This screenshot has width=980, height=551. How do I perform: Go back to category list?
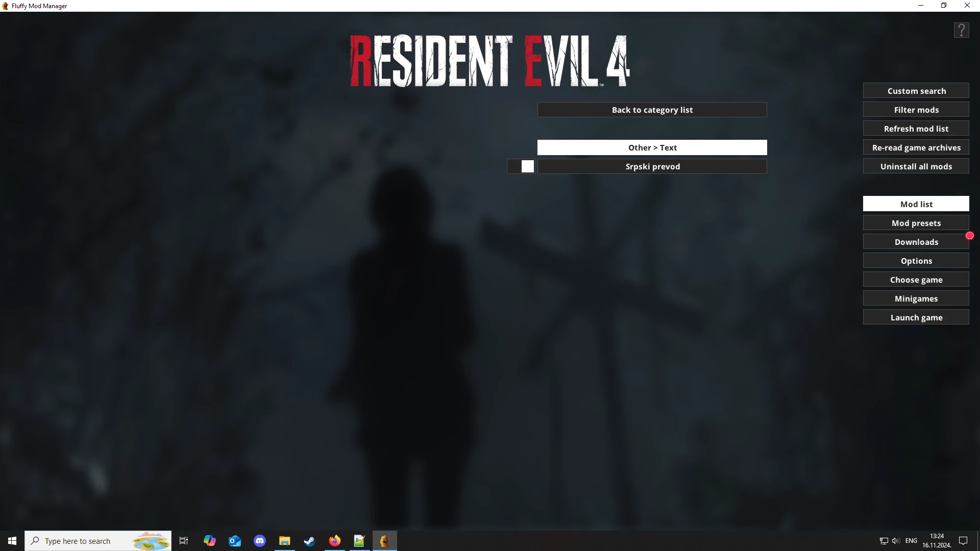652,110
